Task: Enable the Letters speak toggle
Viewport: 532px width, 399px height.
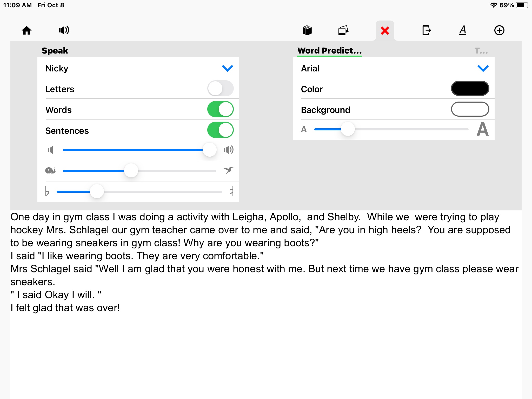Action: [220, 89]
